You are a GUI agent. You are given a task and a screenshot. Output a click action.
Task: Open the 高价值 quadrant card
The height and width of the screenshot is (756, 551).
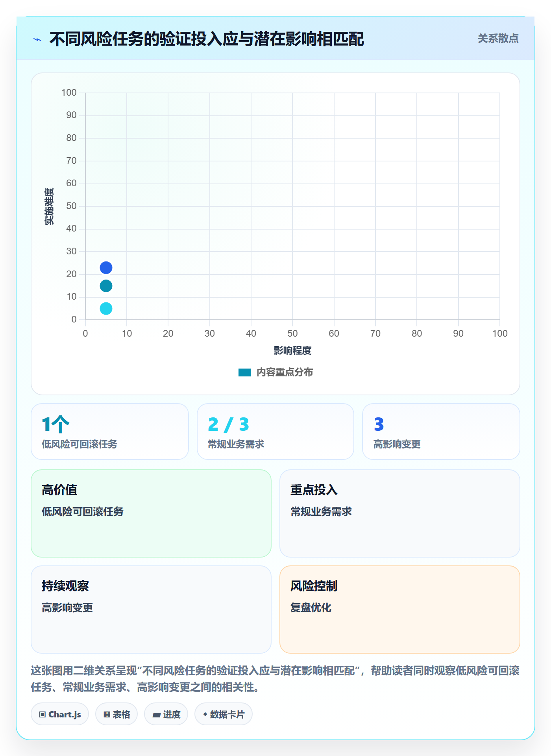pos(151,513)
